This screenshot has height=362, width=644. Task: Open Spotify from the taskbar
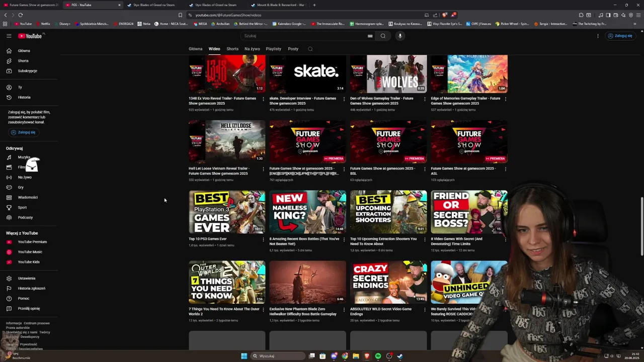(x=378, y=356)
